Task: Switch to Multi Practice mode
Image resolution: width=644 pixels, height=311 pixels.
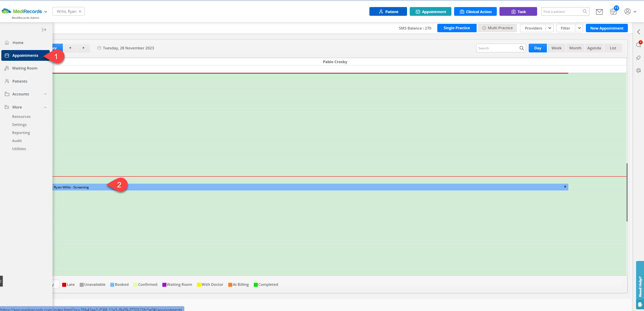Action: coord(497,28)
